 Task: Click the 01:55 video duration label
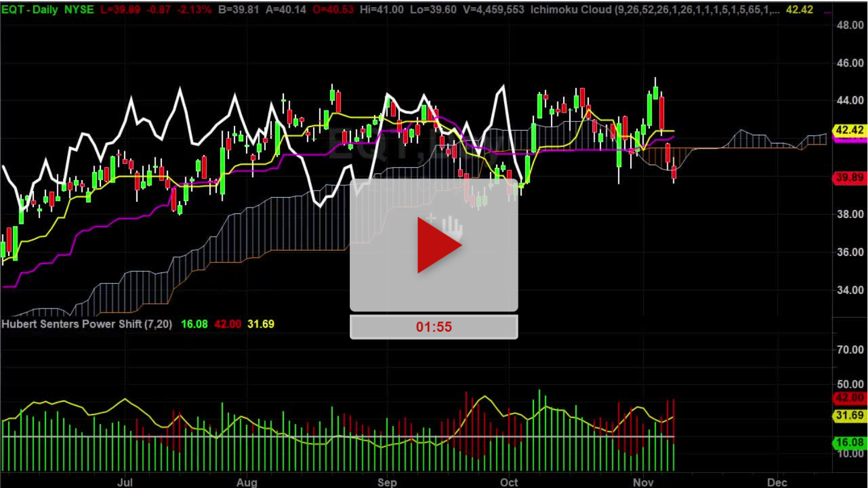click(x=434, y=327)
